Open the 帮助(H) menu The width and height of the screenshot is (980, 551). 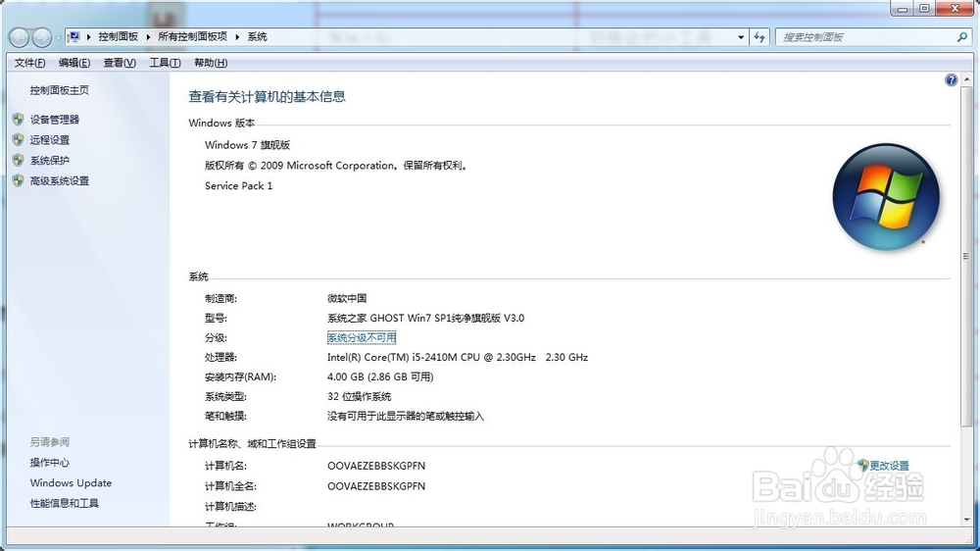coord(211,63)
